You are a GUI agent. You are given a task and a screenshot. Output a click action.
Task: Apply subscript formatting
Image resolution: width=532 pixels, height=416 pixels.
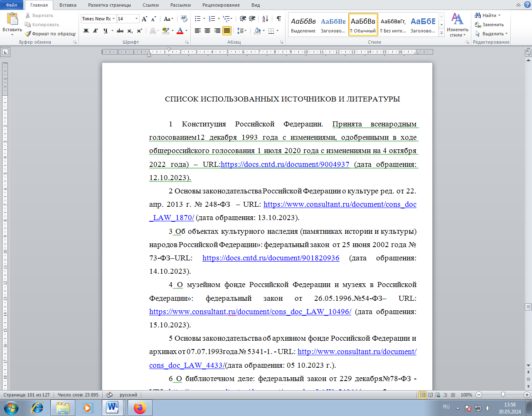click(x=130, y=31)
